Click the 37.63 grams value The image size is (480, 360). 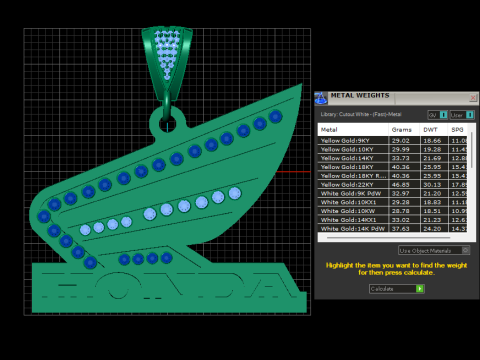tap(400, 229)
